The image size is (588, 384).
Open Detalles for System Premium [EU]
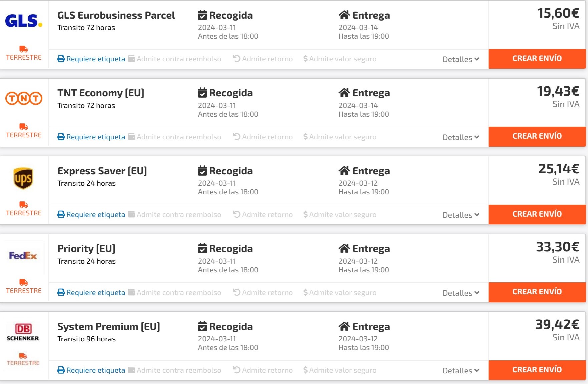pyautogui.click(x=461, y=371)
